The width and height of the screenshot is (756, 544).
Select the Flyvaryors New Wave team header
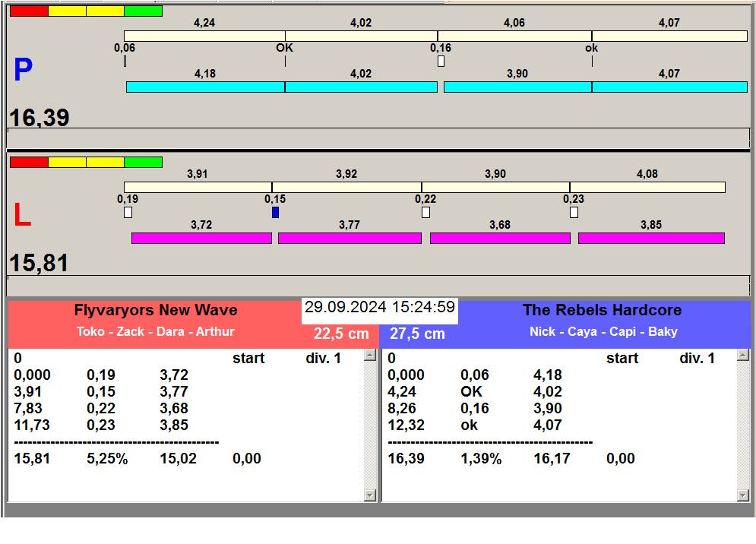(x=156, y=310)
